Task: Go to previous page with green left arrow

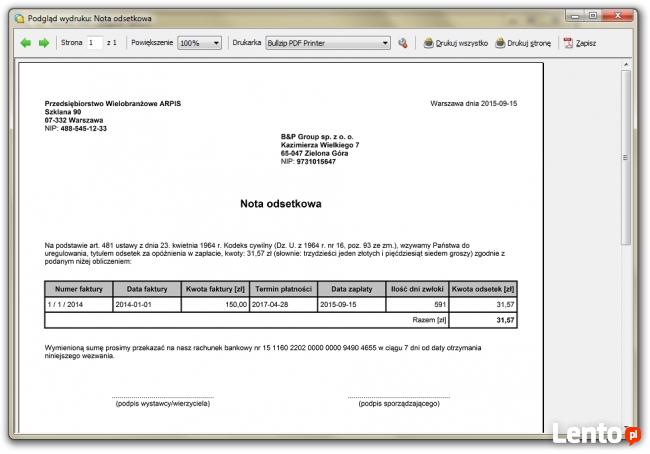Action: (25, 43)
